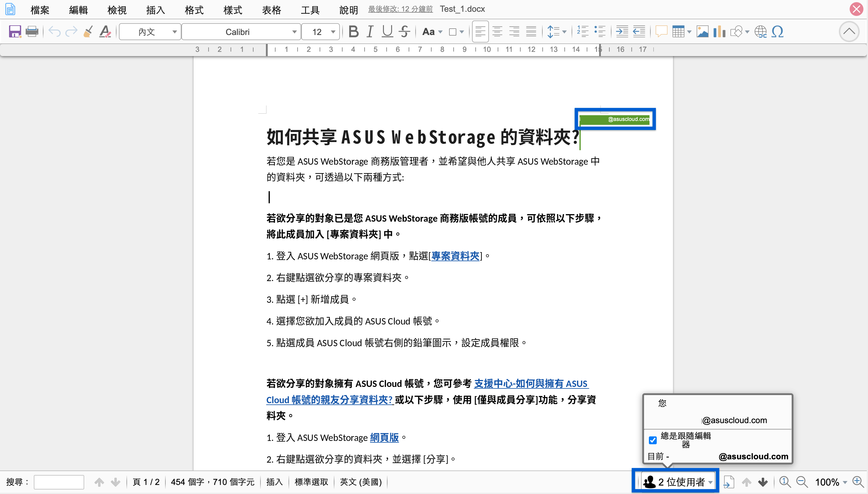Viewport: 868px width, 494px height.
Task: Insert table icon
Action: tap(678, 32)
